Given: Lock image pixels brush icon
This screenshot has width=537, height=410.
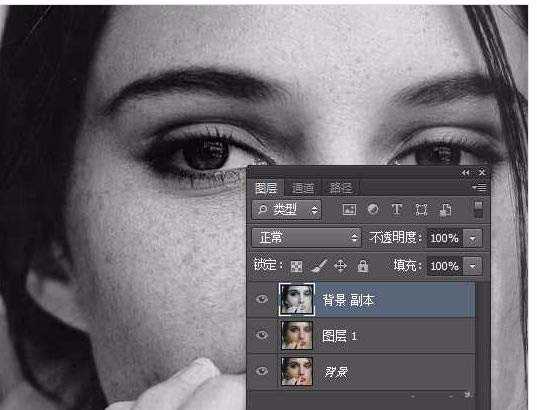Looking at the screenshot, I should [319, 266].
